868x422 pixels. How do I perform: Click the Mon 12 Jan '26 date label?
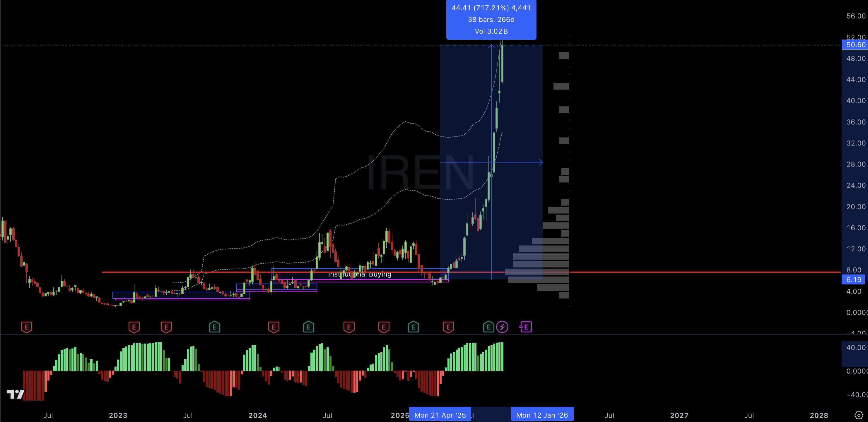tap(542, 415)
